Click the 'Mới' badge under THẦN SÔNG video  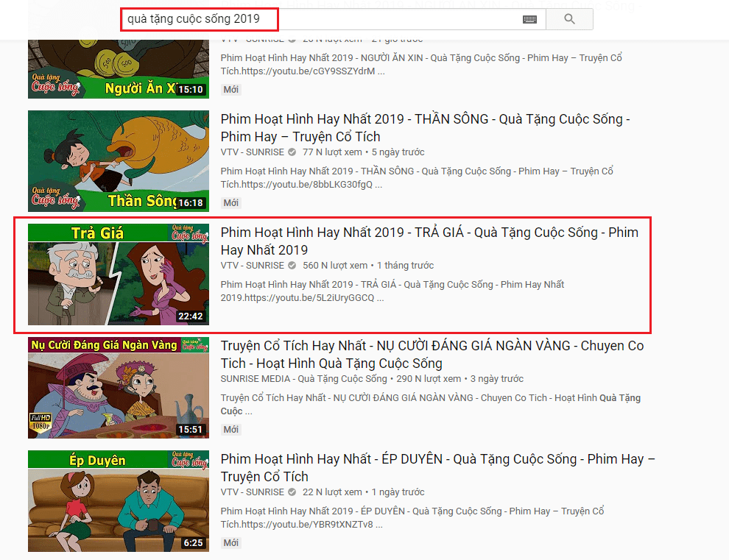(231, 203)
